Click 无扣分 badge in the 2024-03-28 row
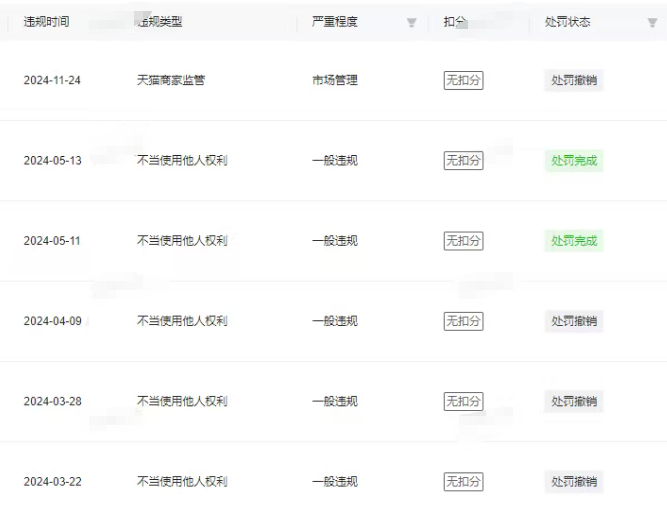 (x=463, y=401)
